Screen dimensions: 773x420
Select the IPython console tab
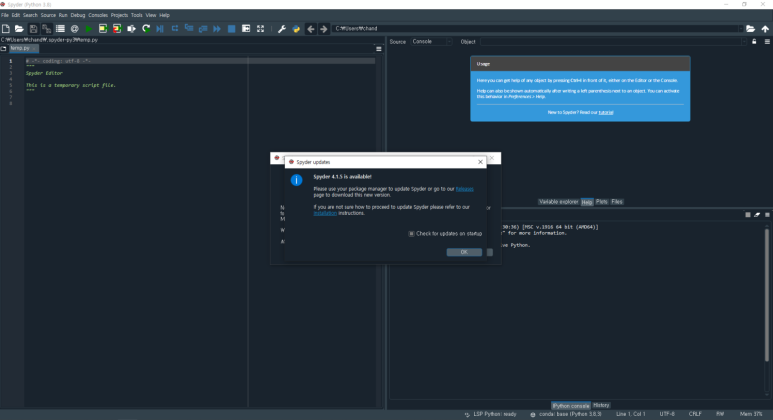pyautogui.click(x=571, y=406)
